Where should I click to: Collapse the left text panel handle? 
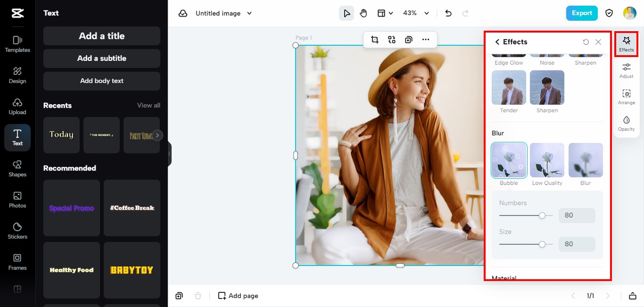tap(170, 154)
